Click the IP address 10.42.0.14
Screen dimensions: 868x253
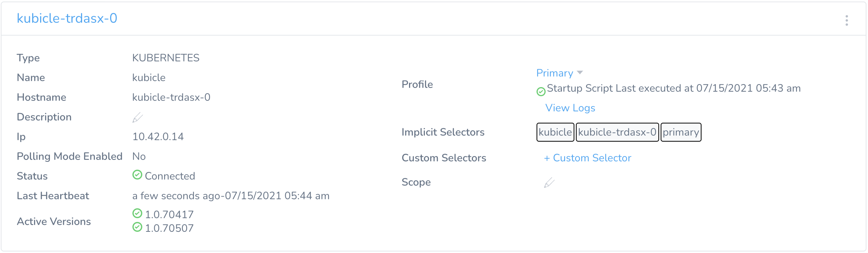click(158, 137)
